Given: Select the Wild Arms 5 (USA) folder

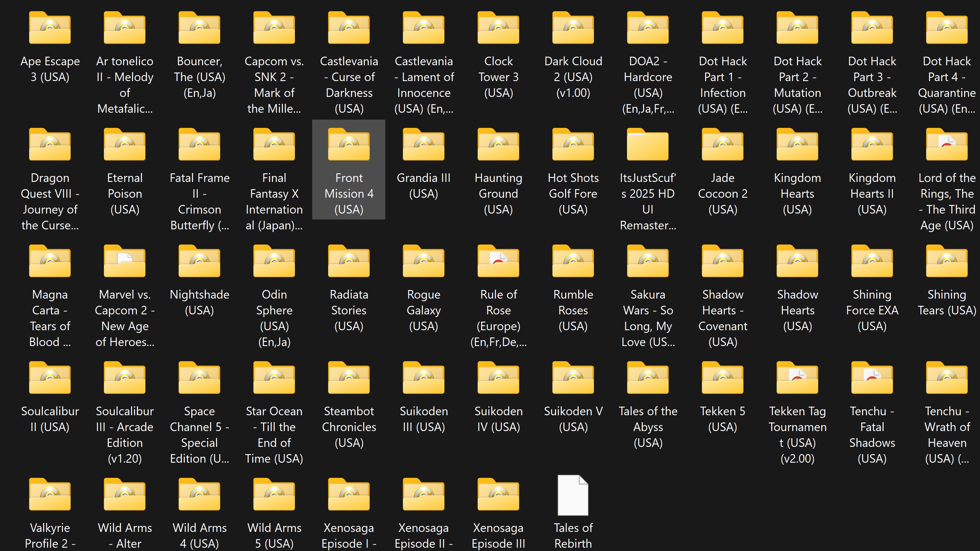Looking at the screenshot, I should coord(274,494).
